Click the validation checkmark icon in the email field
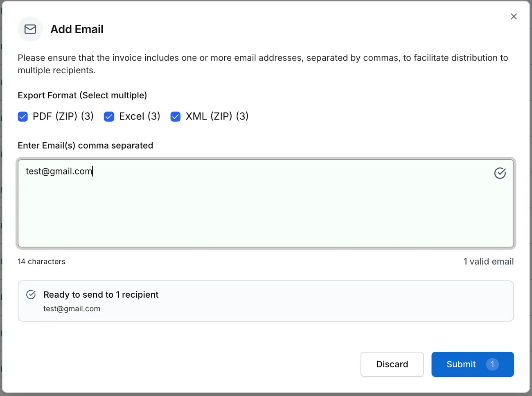 click(500, 173)
